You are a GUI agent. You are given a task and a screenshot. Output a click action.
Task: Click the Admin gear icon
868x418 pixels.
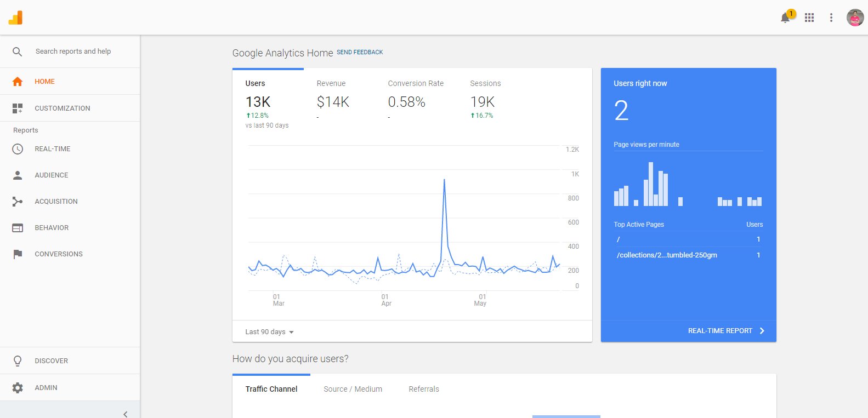[18, 388]
